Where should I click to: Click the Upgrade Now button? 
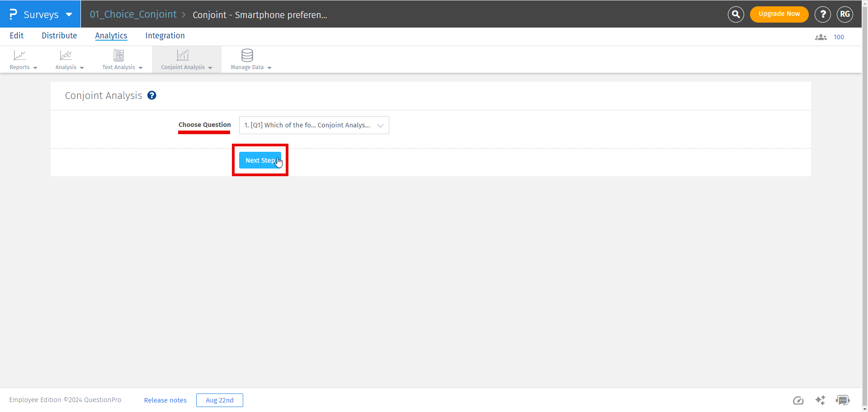point(779,14)
